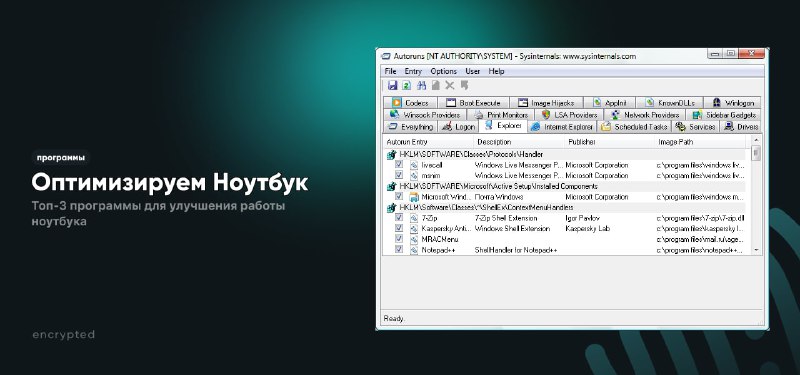
Task: Open the Scheduled Tasks tab
Action: click(634, 127)
